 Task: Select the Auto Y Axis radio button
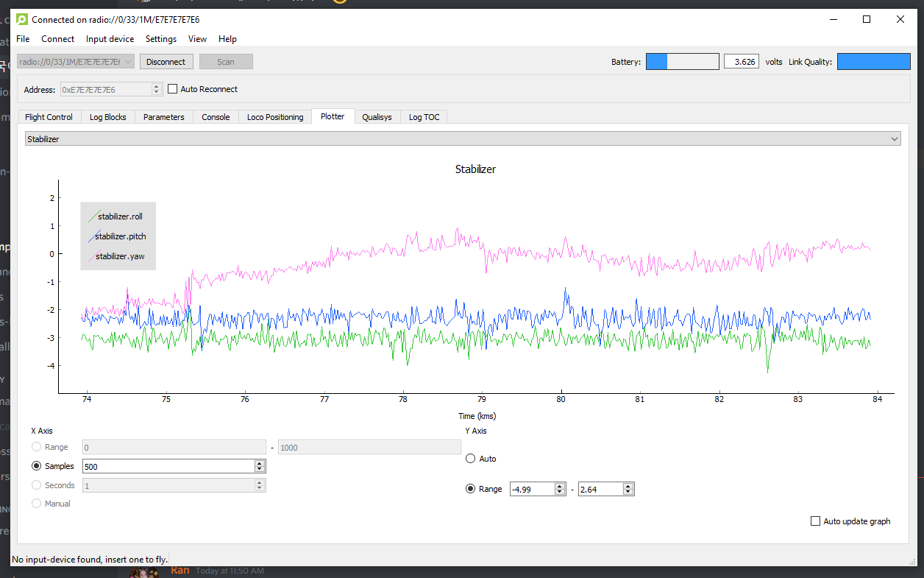[471, 459]
